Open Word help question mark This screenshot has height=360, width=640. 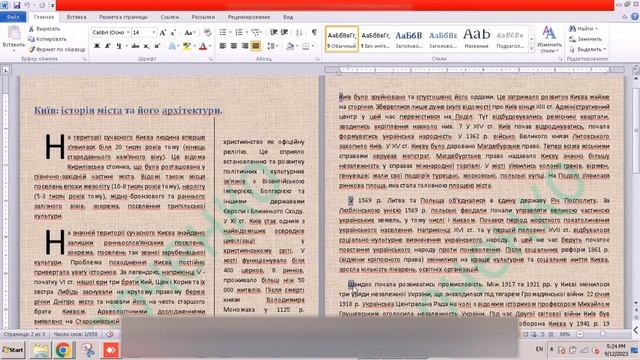click(x=635, y=17)
